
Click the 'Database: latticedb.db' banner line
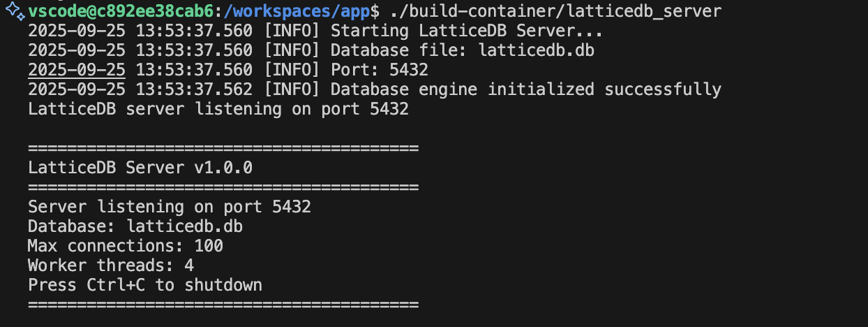pos(135,226)
